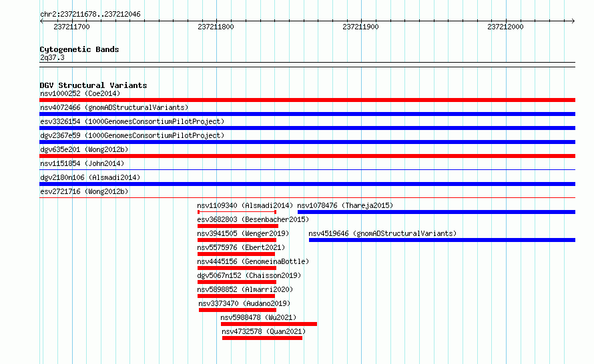The image size is (594, 364).
Task: Open nsv4445156 (GenomeinaBottle) label
Action: pyautogui.click(x=253, y=261)
